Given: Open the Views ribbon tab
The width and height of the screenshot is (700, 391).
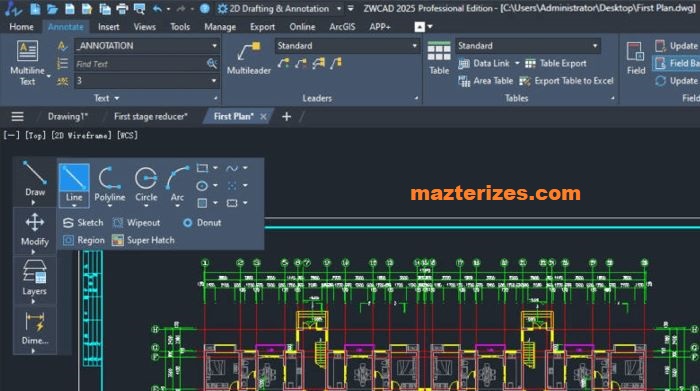Looking at the screenshot, I should pos(145,27).
